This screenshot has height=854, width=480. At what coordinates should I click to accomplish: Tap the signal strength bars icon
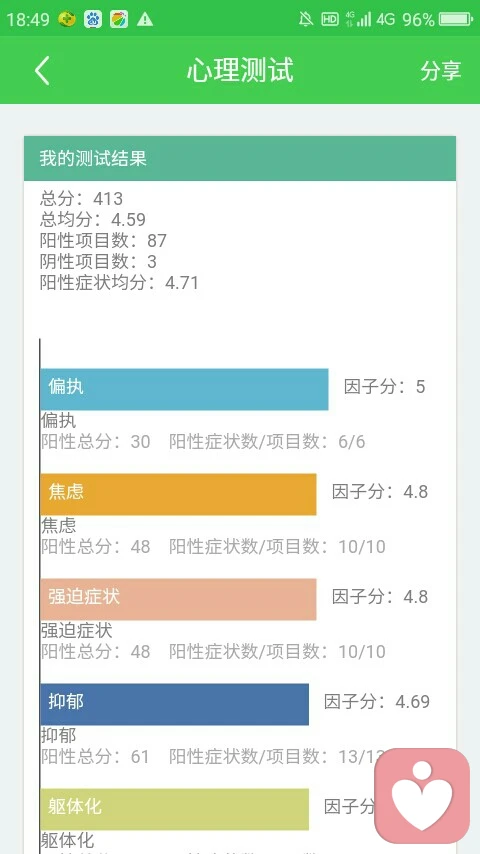(x=363, y=20)
